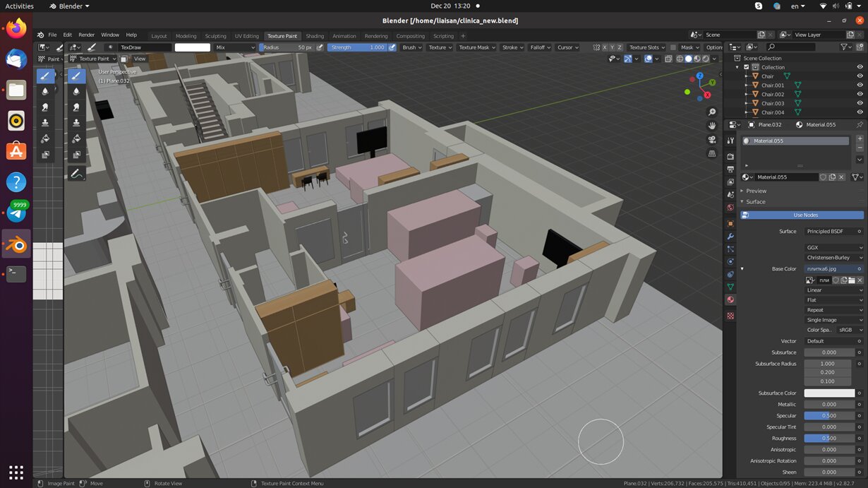Image resolution: width=868 pixels, height=488 pixels.
Task: Launch Firefox from the Ubuntu dock
Action: pos(16,29)
